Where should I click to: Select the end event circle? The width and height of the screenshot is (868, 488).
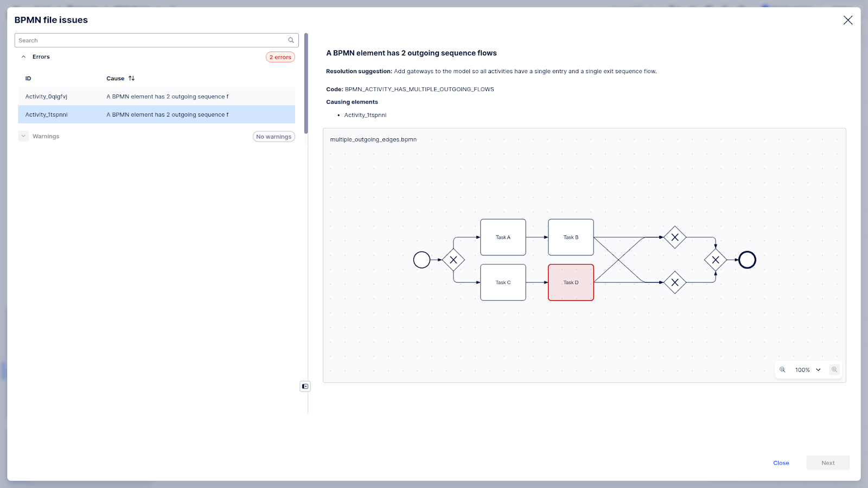(x=747, y=260)
